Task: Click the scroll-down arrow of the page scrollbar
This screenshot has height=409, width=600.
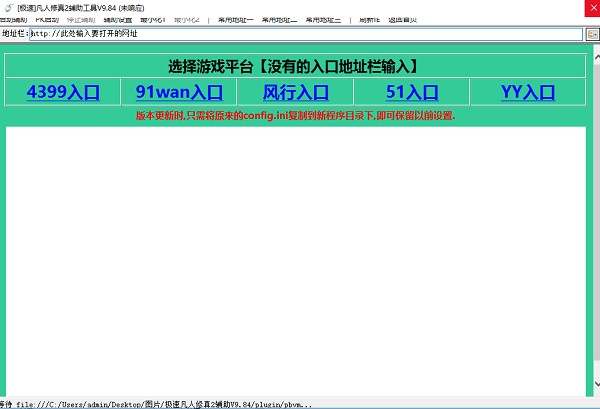Action: pos(597,384)
